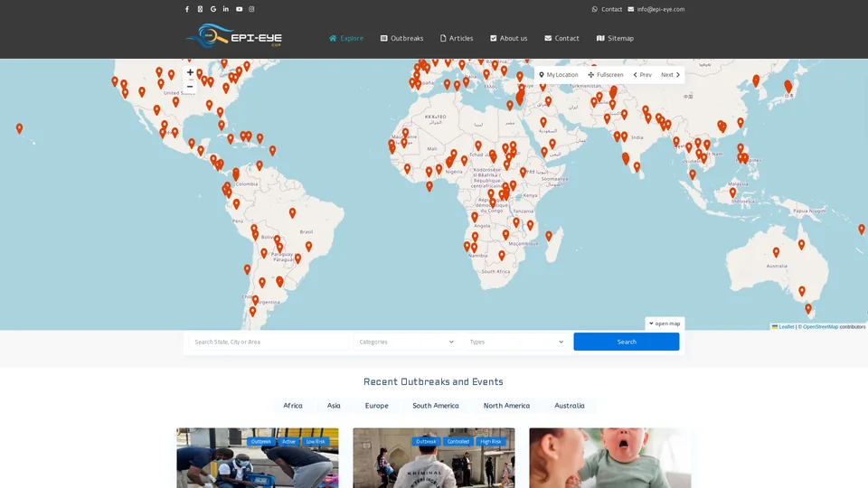
Task: Go to Prev map marker
Action: 642,75
